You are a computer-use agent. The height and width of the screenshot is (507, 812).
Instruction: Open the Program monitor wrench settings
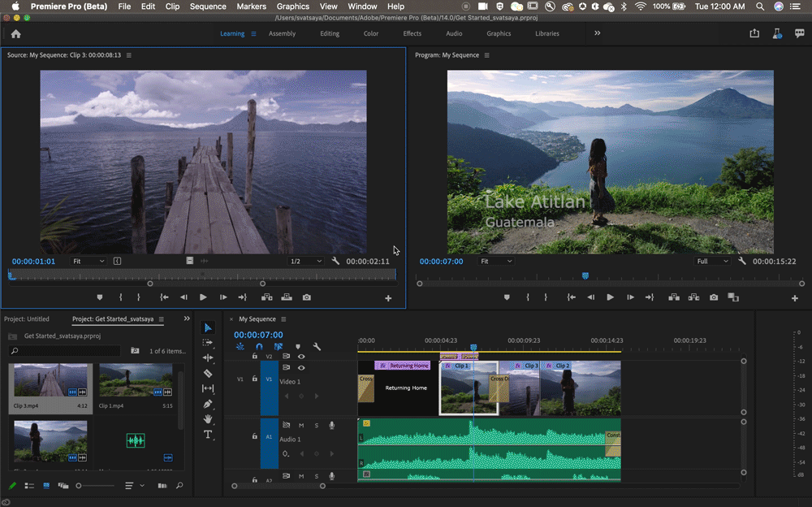pos(742,262)
